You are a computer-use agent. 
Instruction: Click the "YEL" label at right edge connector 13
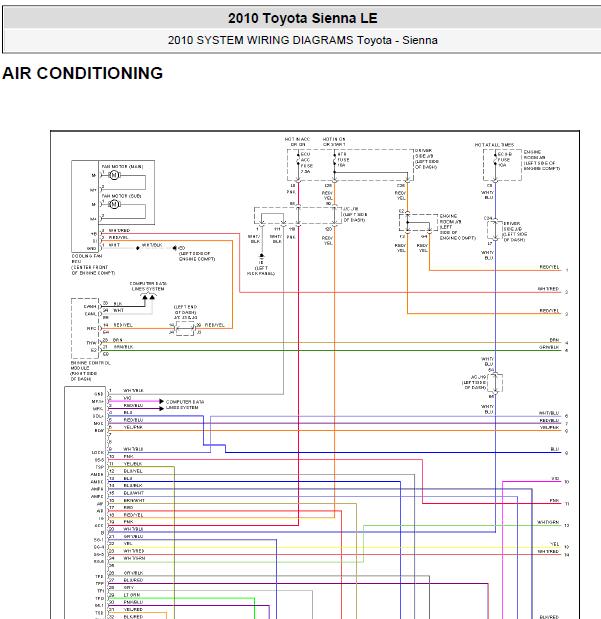(x=555, y=544)
